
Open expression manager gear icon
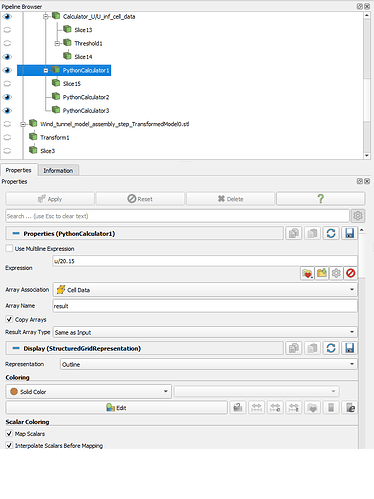(336, 273)
